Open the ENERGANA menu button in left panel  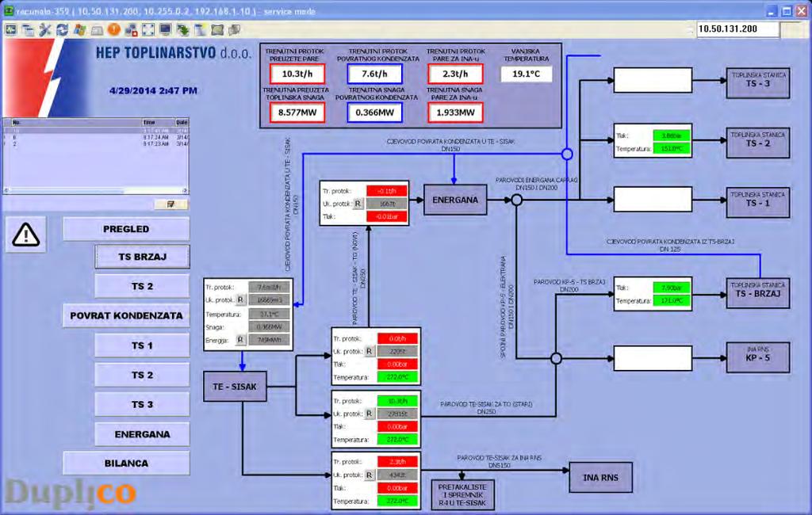click(143, 434)
